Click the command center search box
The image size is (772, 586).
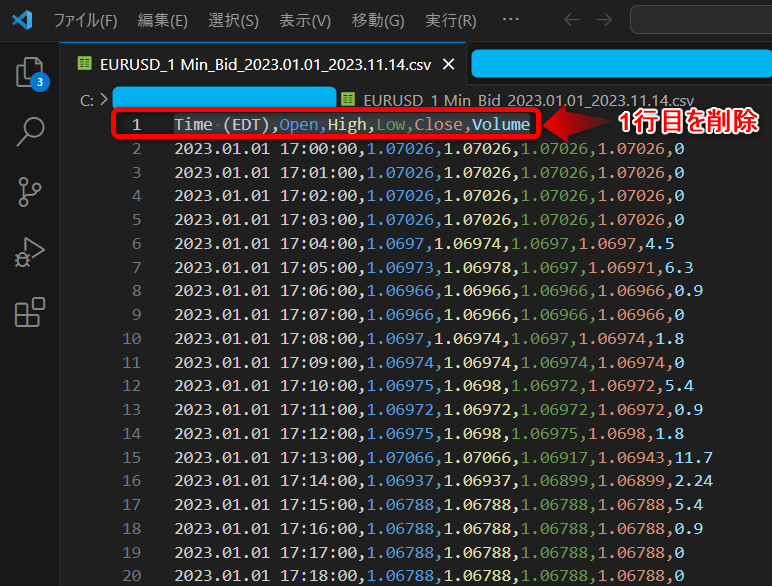[x=701, y=20]
